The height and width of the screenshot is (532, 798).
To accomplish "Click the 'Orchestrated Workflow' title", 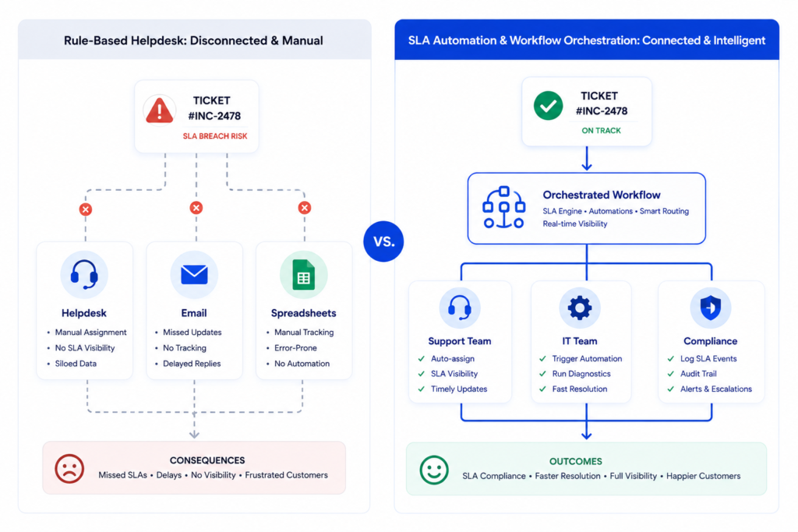I will [602, 195].
